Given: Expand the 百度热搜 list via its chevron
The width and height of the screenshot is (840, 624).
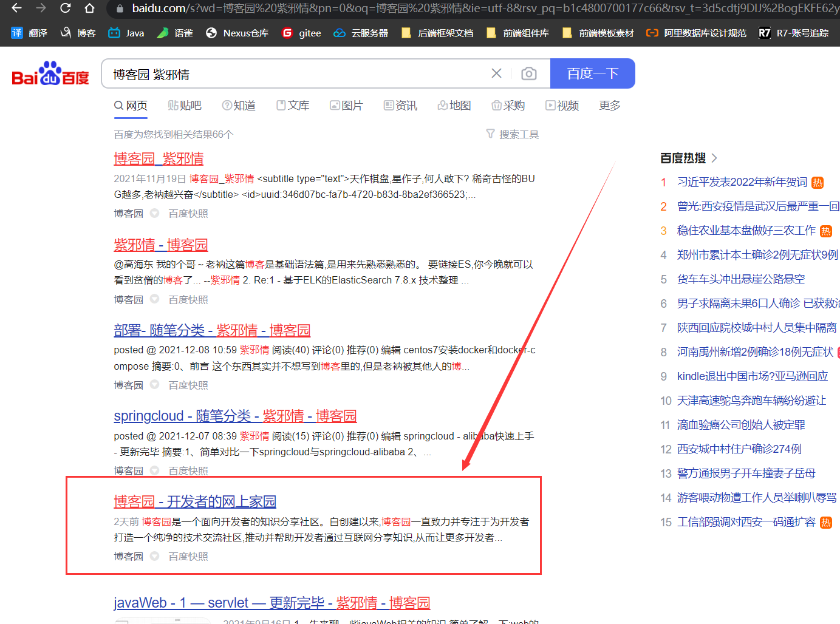Looking at the screenshot, I should pos(714,158).
